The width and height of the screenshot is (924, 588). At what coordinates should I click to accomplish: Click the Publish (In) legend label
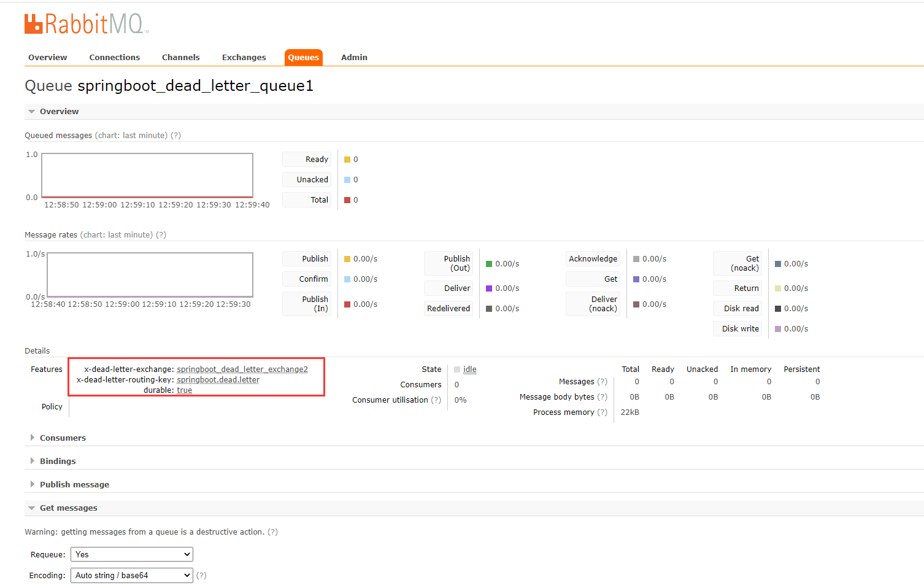tap(307, 304)
